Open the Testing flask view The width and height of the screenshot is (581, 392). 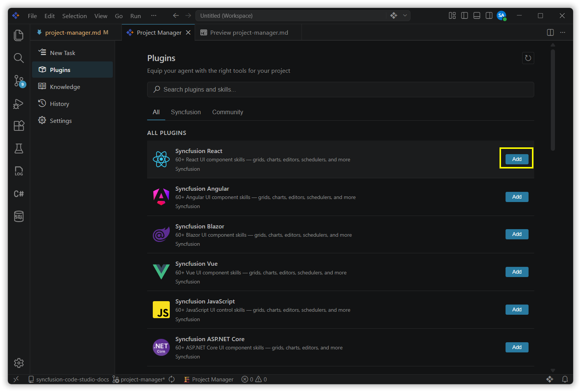click(18, 149)
